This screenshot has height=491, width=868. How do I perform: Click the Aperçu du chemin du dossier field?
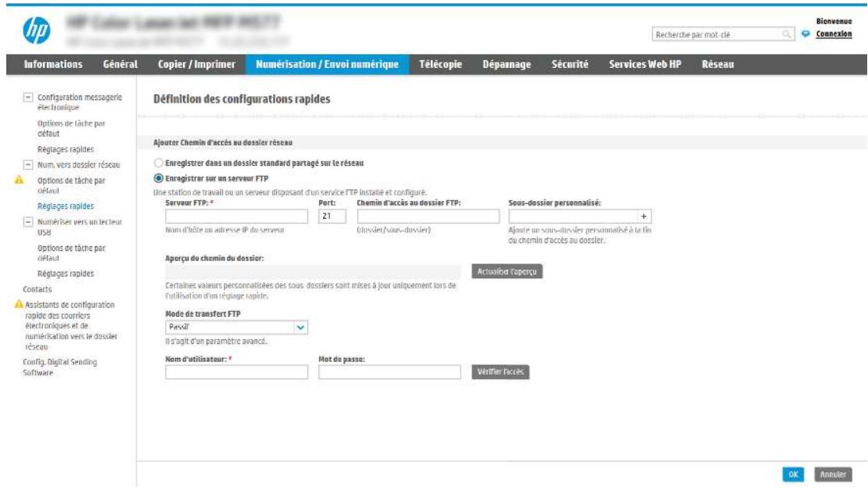pyautogui.click(x=313, y=271)
